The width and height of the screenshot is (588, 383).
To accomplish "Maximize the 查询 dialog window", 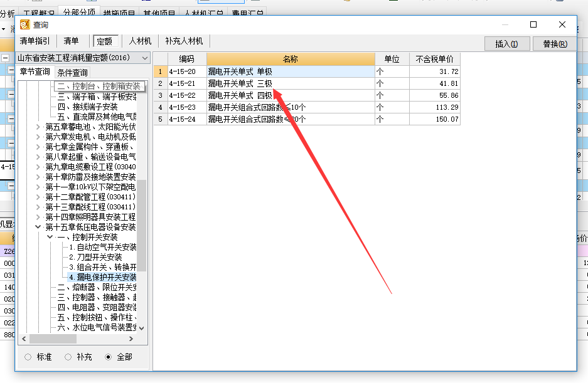I will click(533, 24).
